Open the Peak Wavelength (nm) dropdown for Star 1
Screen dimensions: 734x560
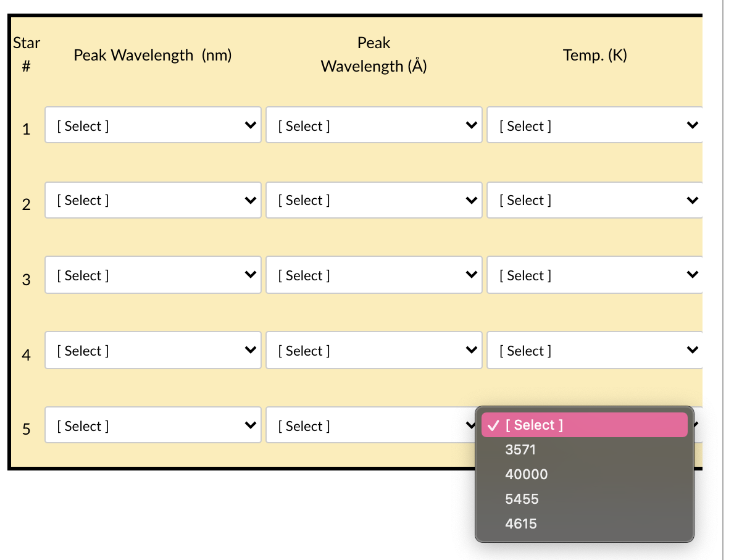[152, 125]
